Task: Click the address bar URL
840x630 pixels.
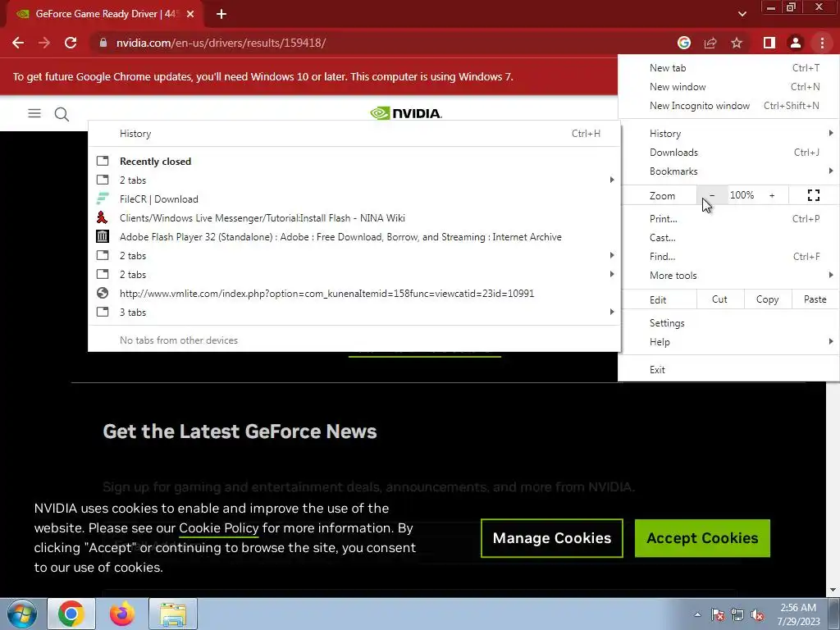Action: [221, 43]
